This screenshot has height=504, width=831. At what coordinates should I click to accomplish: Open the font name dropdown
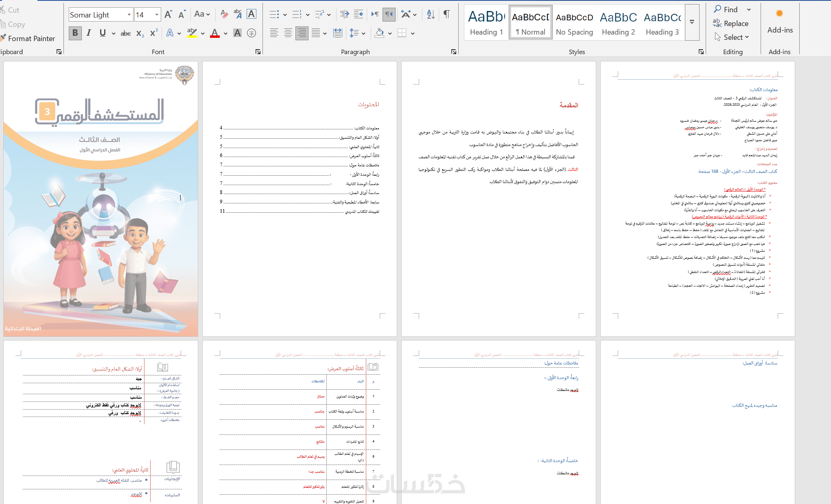tap(129, 15)
